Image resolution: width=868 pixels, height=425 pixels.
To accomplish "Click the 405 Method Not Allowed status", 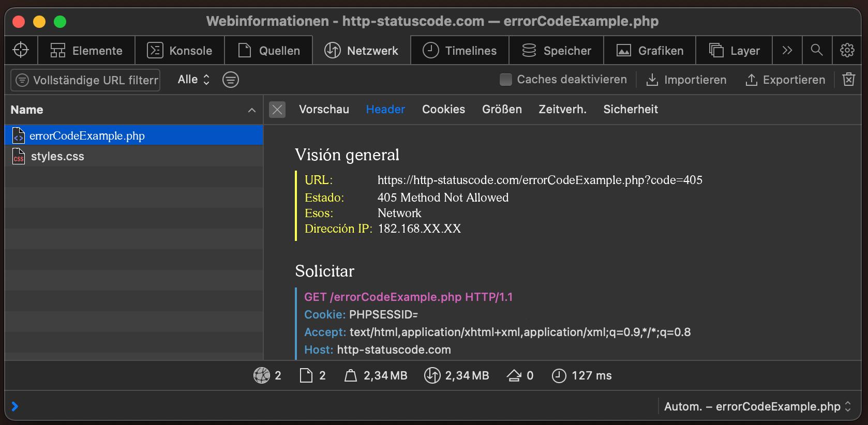I will click(x=443, y=198).
